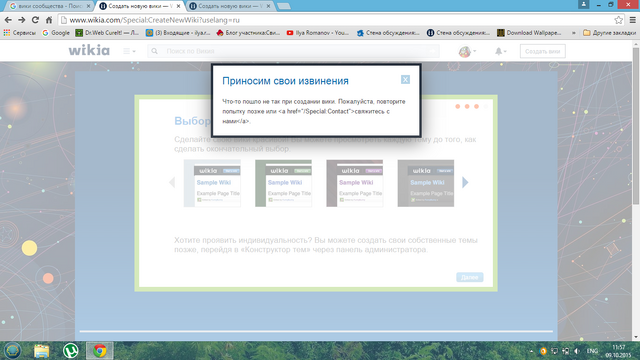Click the network tray icon
Viewport: 640px width, 360px height.
[565, 351]
